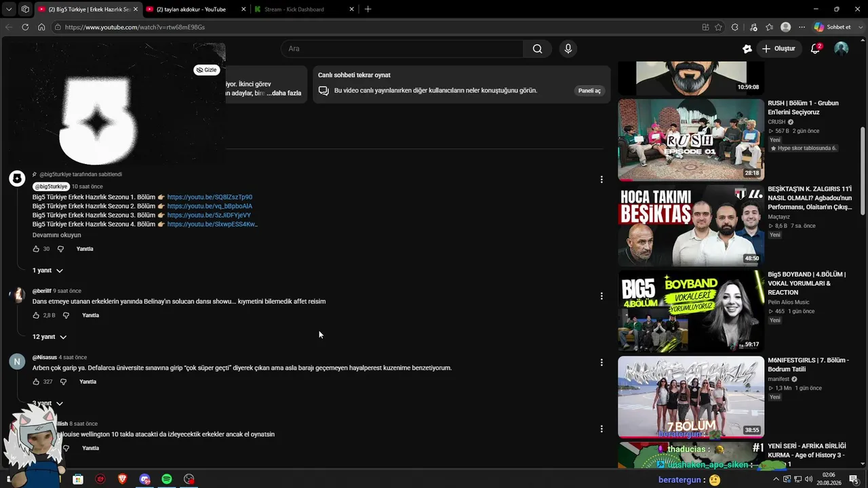Reload the page
The height and width of the screenshot is (488, 868).
pyautogui.click(x=25, y=27)
